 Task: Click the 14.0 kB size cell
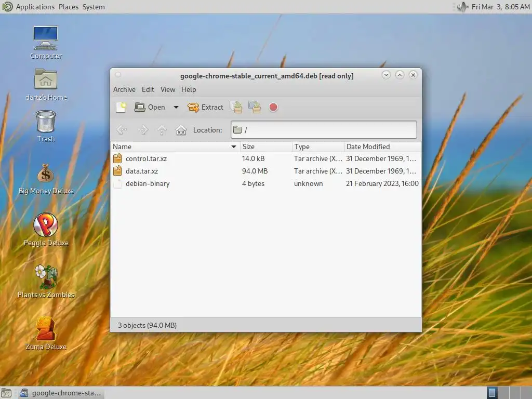[x=253, y=158]
